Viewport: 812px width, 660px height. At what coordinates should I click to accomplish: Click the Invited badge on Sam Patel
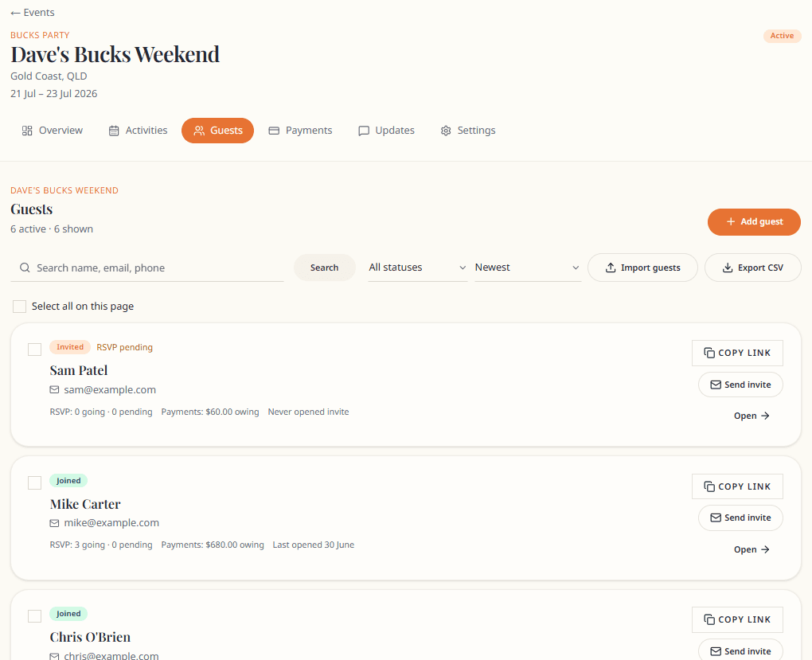70,347
